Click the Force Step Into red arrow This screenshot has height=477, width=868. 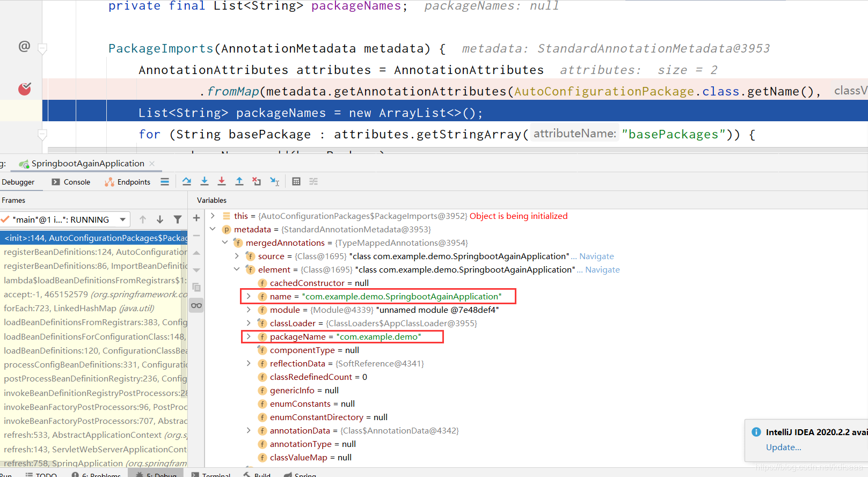click(x=222, y=181)
